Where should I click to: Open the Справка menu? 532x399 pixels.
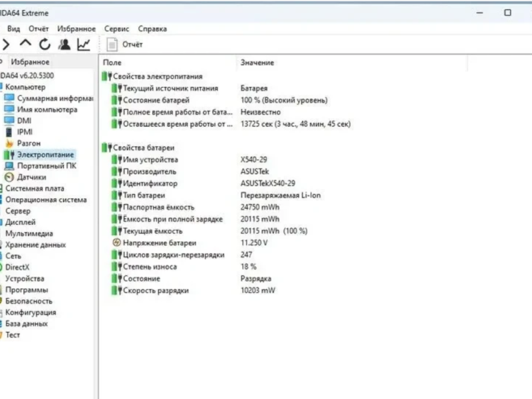(153, 29)
